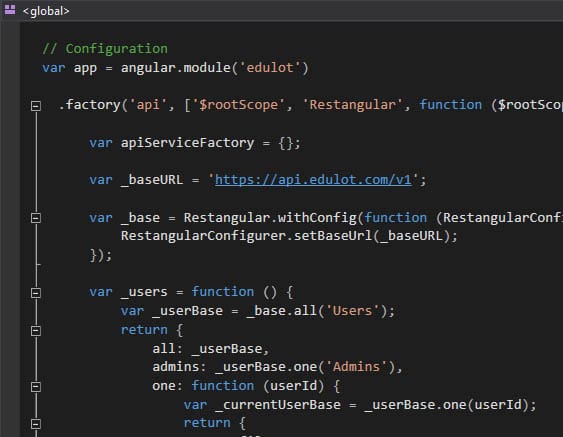This screenshot has height=437, width=563.
Task: Place cursor on 'edulot' module string
Action: 270,68
